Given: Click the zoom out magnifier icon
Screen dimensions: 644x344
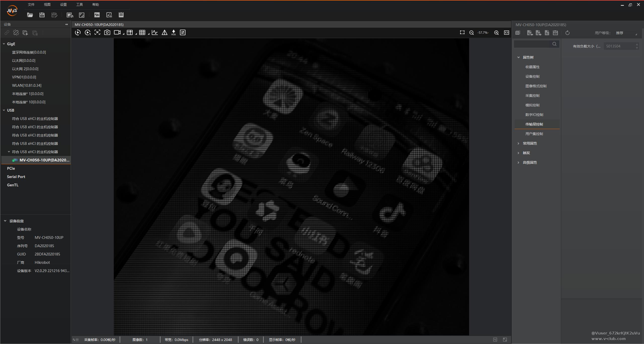Looking at the screenshot, I should [471, 33].
